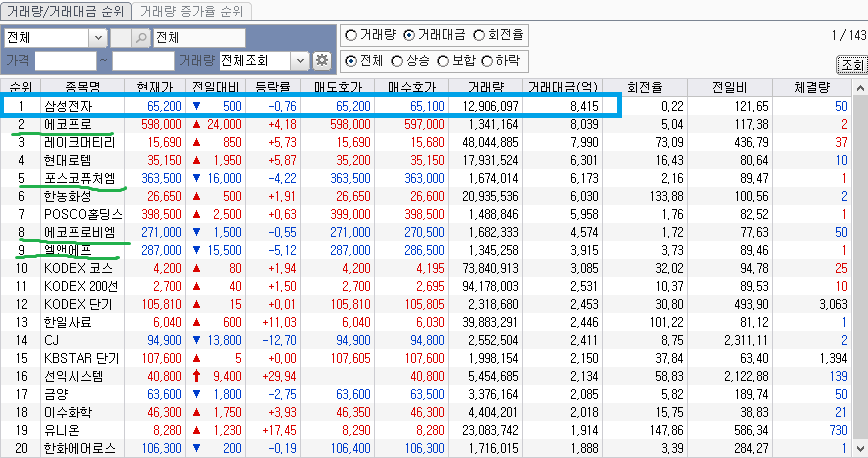Image resolution: width=868 pixels, height=458 pixels.
Task: Sort by 종목명 column header
Action: click(82, 87)
